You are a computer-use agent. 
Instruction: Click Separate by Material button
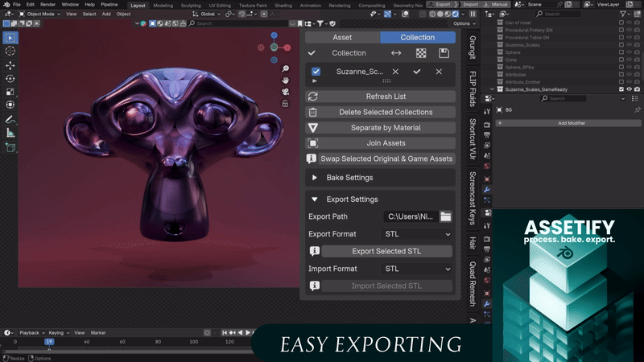(x=386, y=128)
